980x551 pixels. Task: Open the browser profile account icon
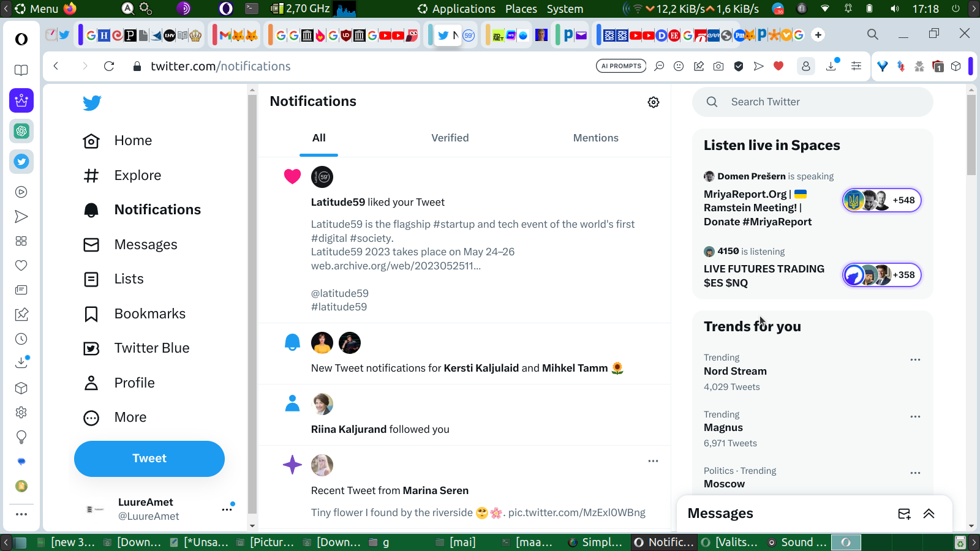[806, 66]
